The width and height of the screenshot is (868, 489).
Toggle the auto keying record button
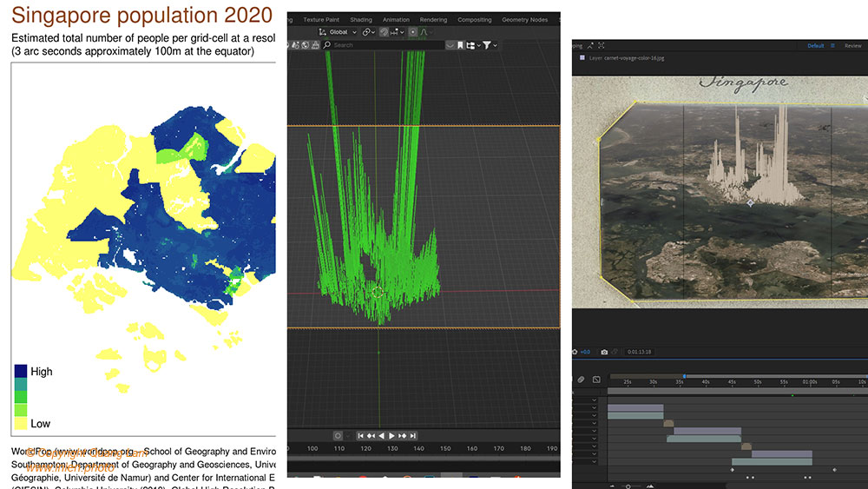point(338,436)
